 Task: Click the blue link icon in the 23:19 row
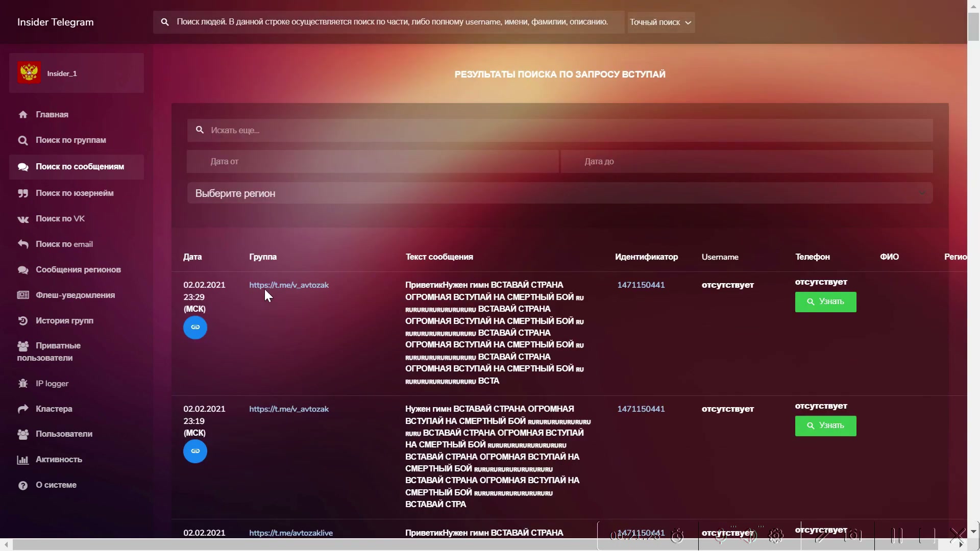point(195,451)
